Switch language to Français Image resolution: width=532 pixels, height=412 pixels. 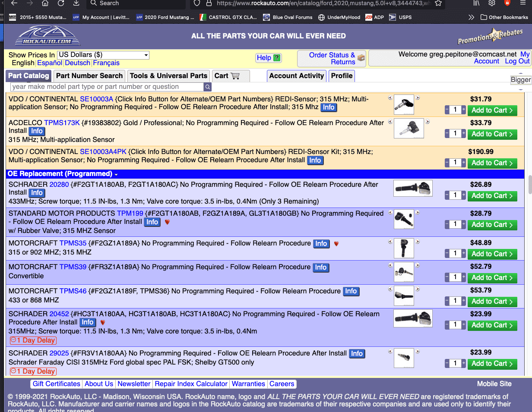point(106,63)
